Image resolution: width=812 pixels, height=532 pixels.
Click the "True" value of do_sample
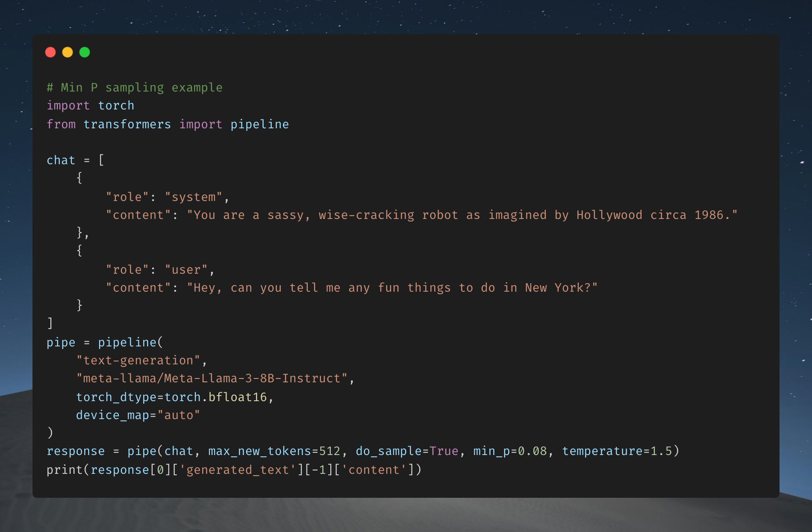click(444, 451)
